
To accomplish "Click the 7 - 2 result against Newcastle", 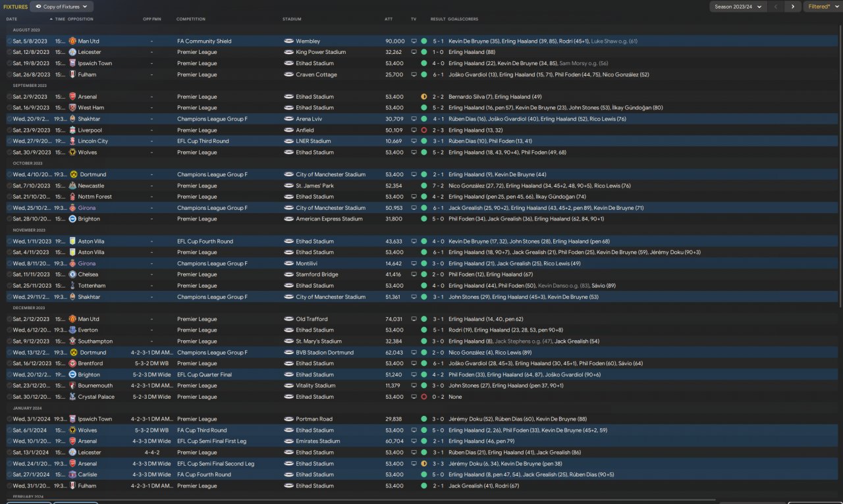I will click(438, 186).
